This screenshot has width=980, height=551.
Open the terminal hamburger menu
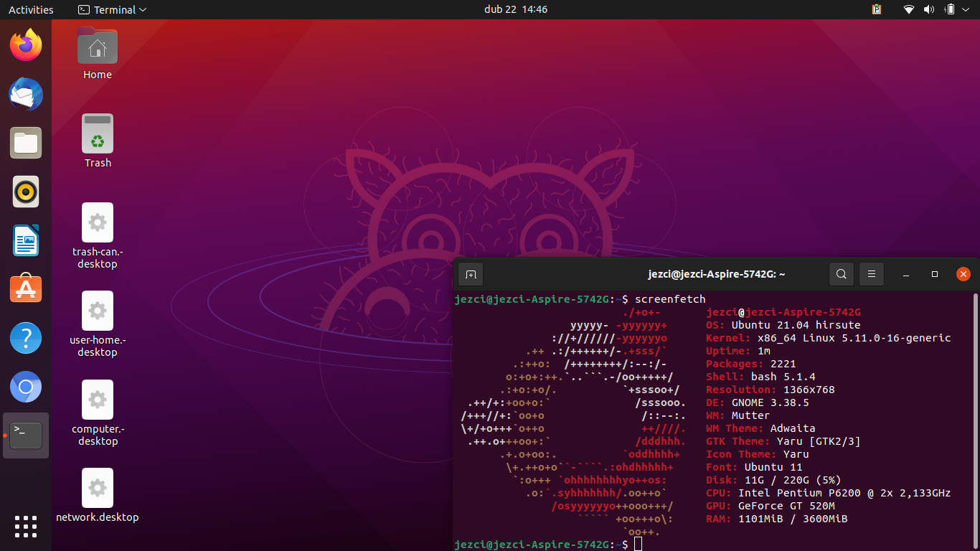871,274
